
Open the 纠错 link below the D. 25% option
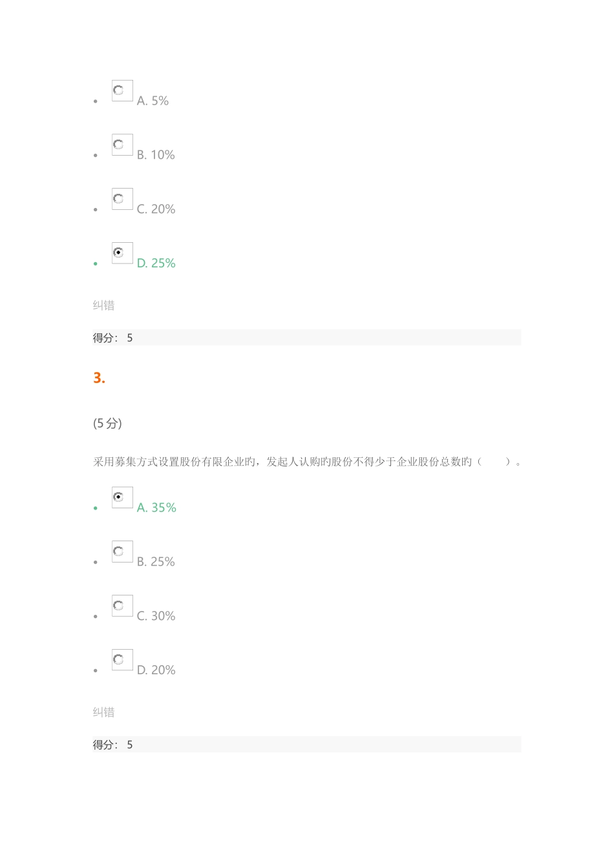103,305
